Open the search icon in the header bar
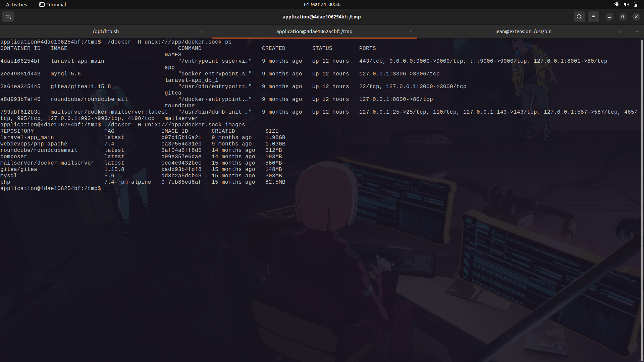Viewport: 644px width, 362px height. (579, 16)
